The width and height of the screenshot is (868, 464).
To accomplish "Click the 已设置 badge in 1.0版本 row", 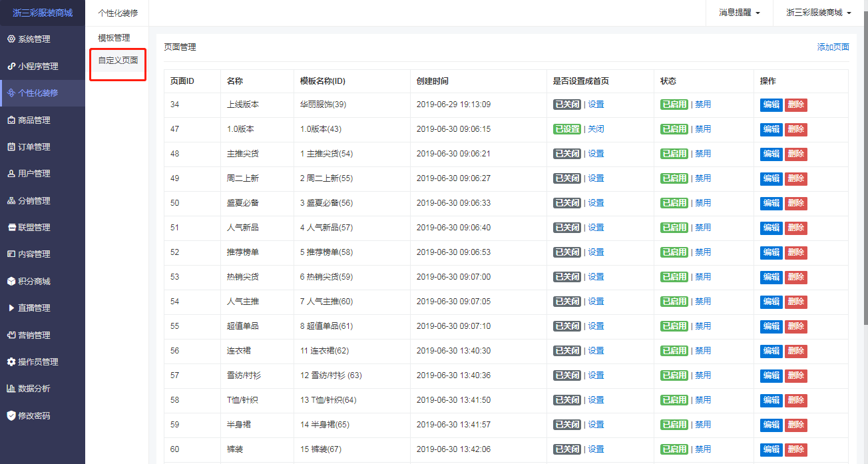I will pos(567,129).
